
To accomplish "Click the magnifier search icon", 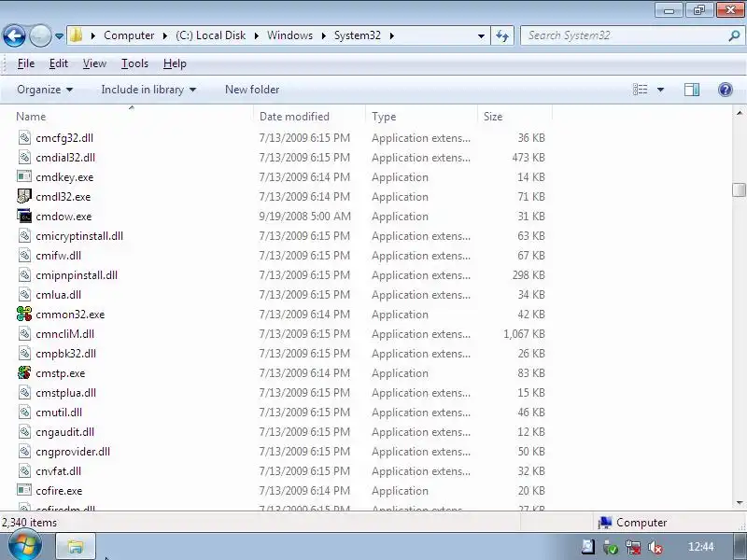I will pos(734,35).
